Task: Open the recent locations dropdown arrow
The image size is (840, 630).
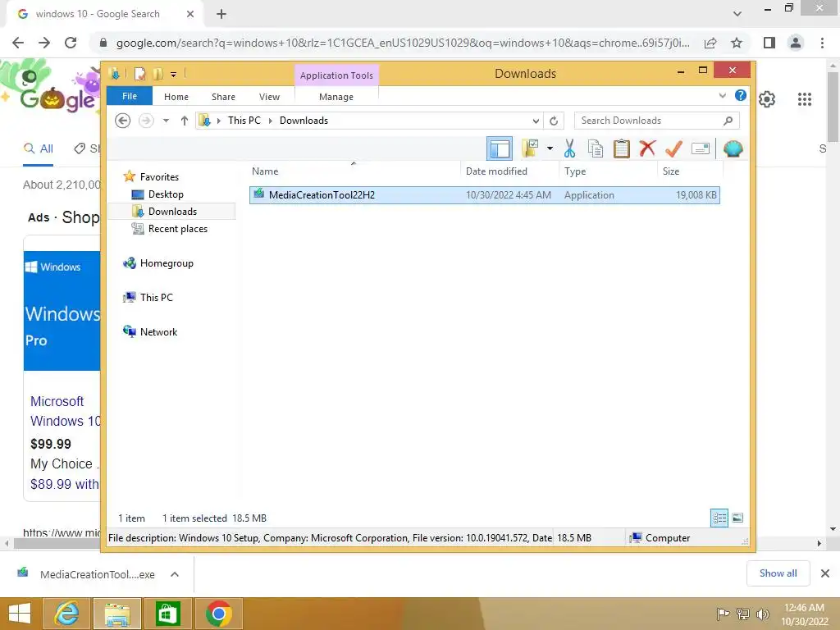Action: 166,121
